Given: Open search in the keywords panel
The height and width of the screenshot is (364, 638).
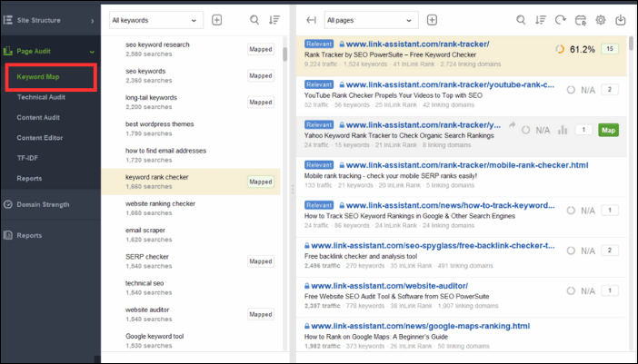Looking at the screenshot, I should [254, 20].
